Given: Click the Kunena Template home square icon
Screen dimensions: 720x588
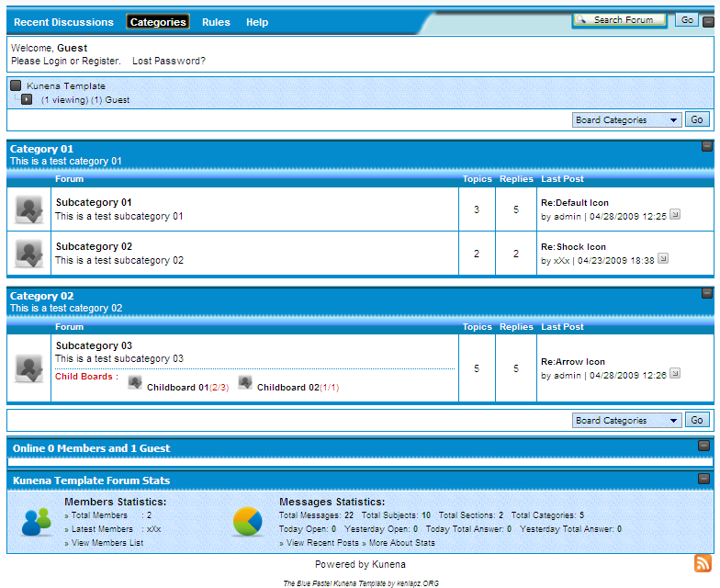Looking at the screenshot, I should point(16,85).
